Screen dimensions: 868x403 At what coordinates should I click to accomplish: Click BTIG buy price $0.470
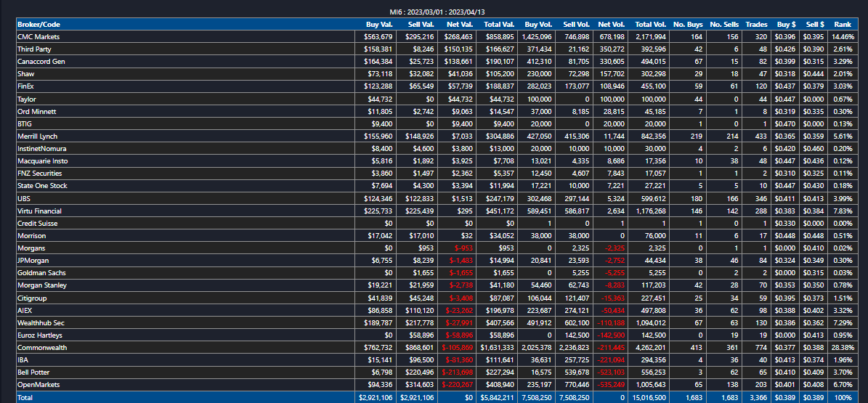pos(786,124)
